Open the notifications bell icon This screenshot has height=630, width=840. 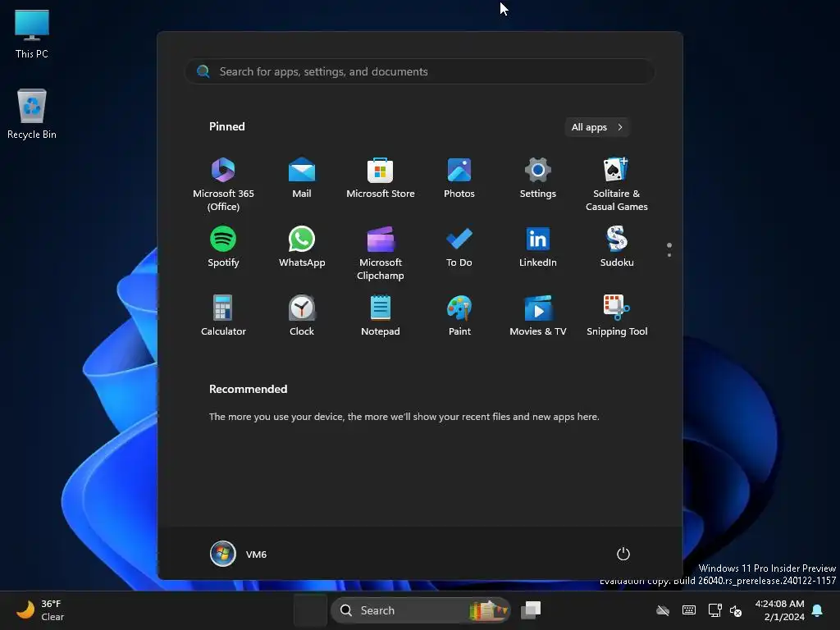tap(818, 610)
